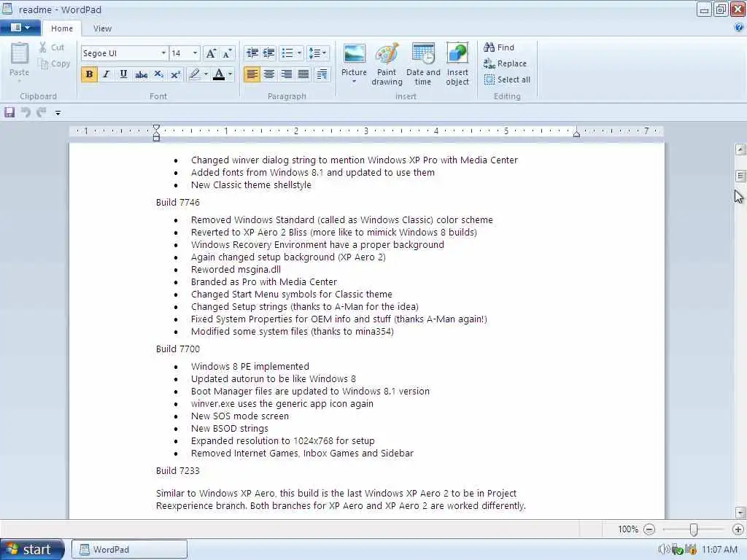Toggle Subscript formatting
Image resolution: width=747 pixels, height=560 pixels.
point(158,74)
